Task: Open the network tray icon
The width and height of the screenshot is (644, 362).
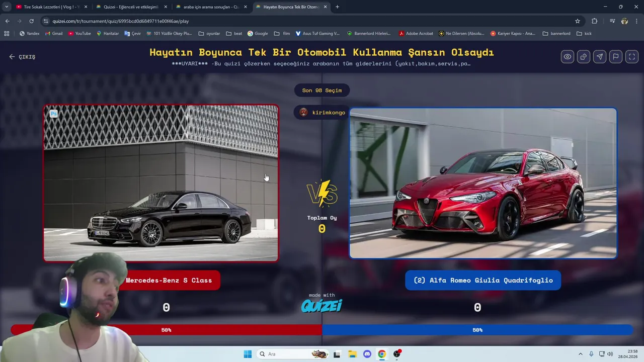Action: pyautogui.click(x=602, y=354)
